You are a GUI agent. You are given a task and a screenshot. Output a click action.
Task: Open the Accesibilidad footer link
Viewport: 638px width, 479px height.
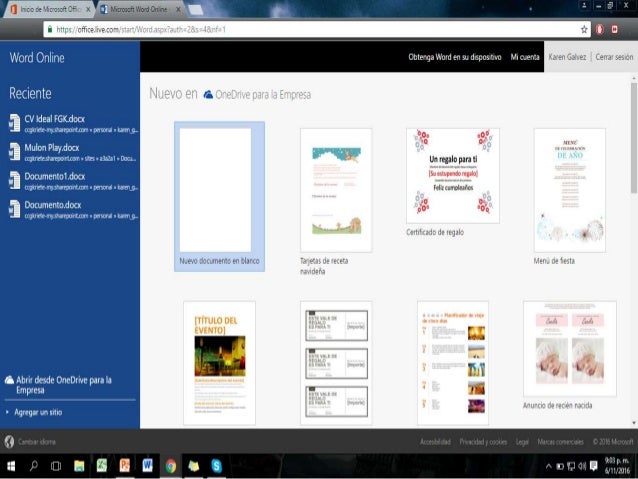click(435, 442)
